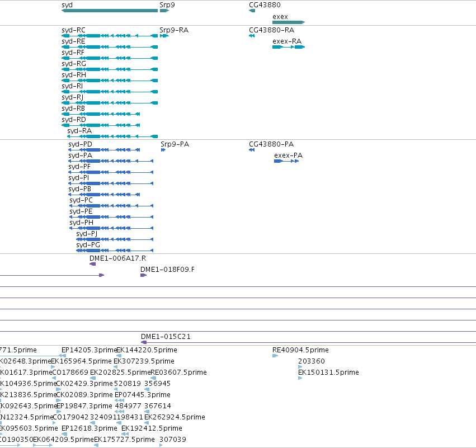Select the DME1-018F09.F clone end

[143, 275]
